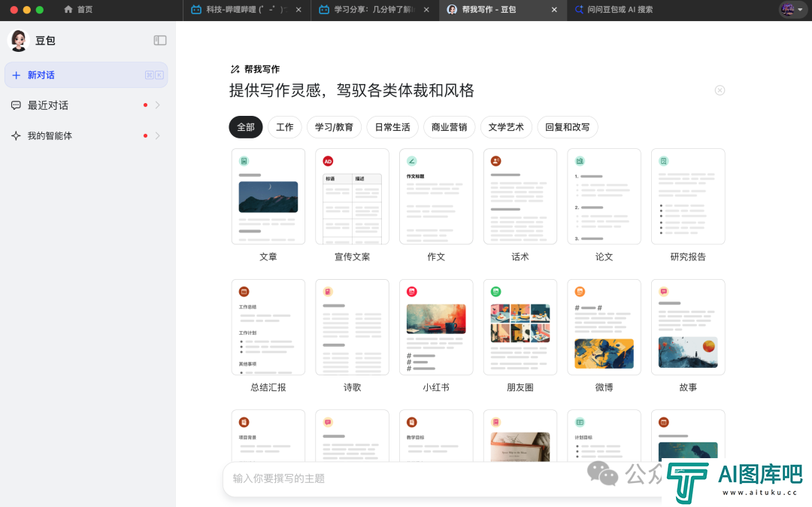This screenshot has height=507, width=812.
Task: Open the profile dropdown arrow at top right
Action: [x=800, y=9]
